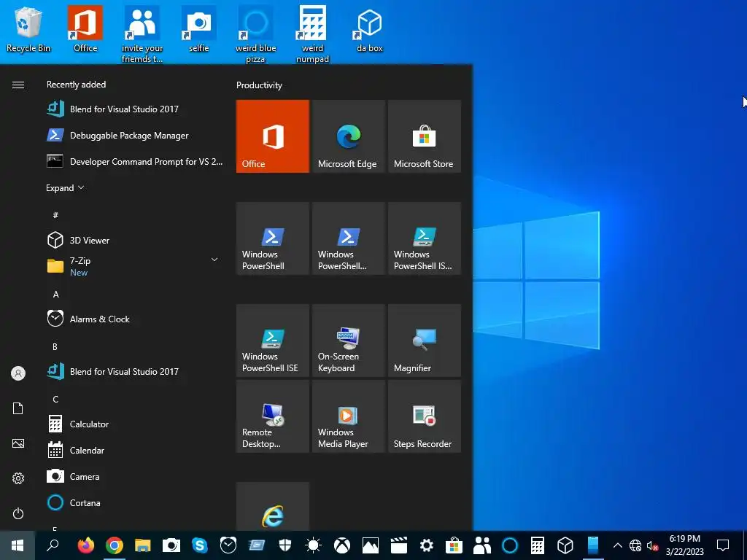Open Blend for Visual Studio 2017 under Recently added
The height and width of the screenshot is (560, 747).
pos(134,109)
